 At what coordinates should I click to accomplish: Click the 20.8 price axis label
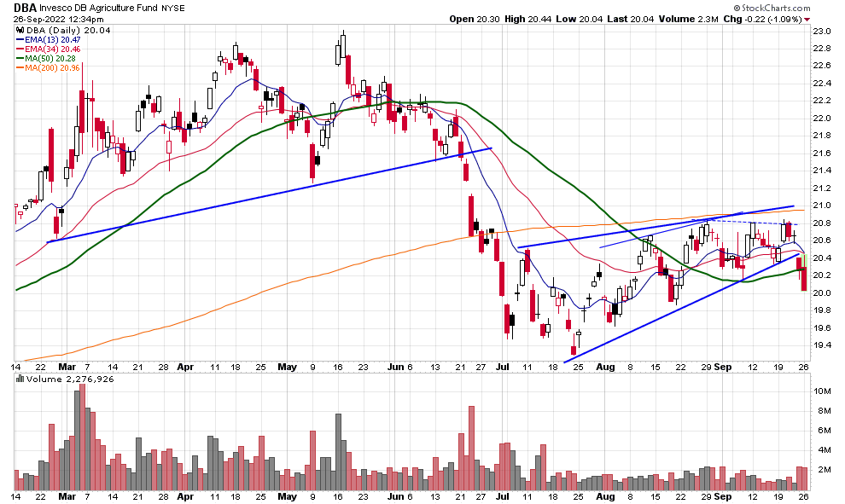[x=821, y=223]
